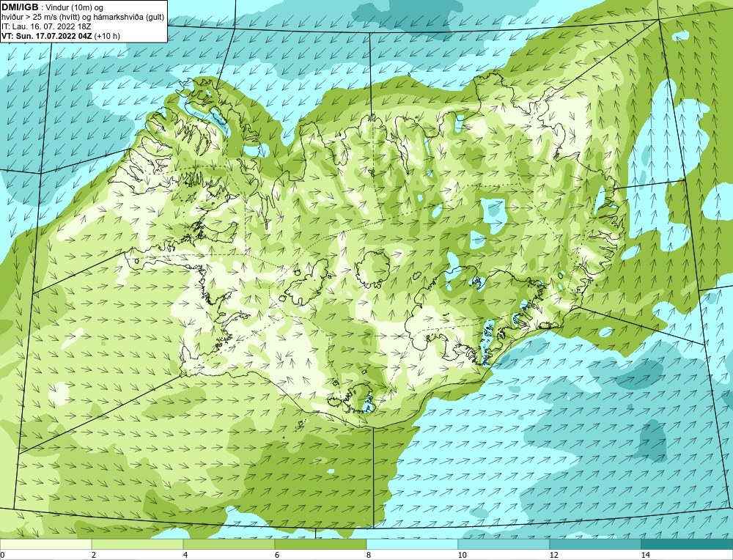Screen dimensions: 733x560
Task: Select the 2–4 m/s light green legend swatch
Action: point(138,544)
